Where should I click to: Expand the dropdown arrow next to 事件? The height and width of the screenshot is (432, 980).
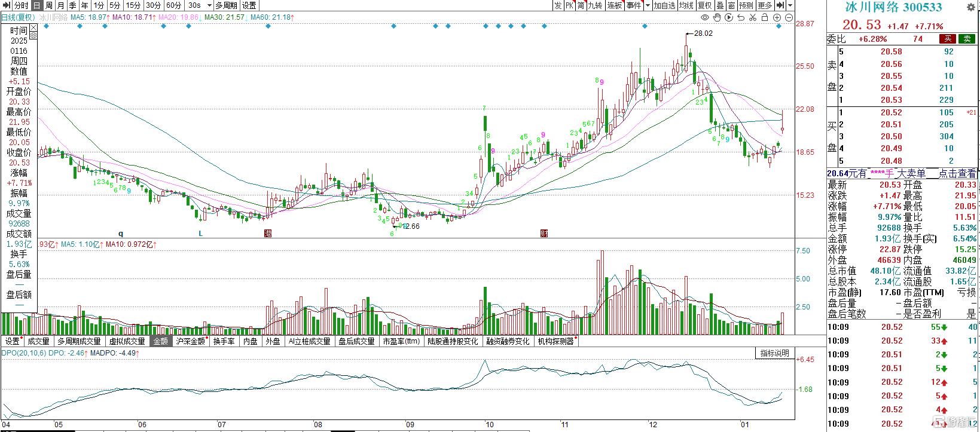646,5
